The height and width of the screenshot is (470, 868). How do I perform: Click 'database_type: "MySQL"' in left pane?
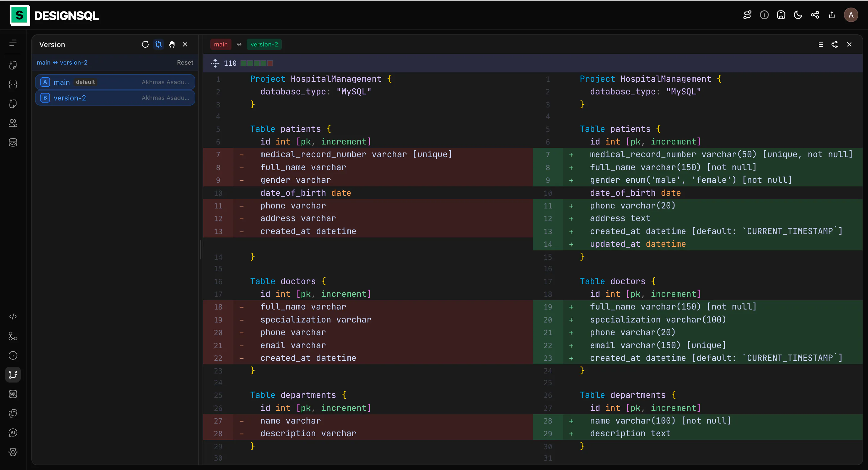[x=316, y=92]
